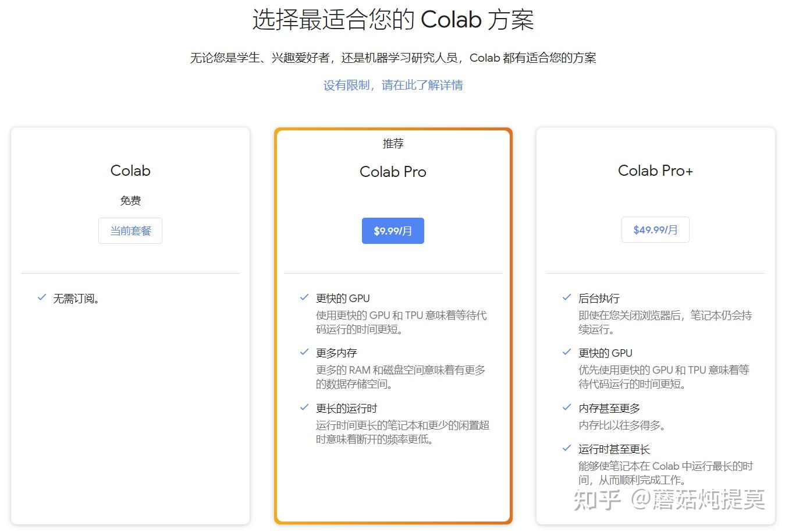The width and height of the screenshot is (785, 532).
Task: Open 设有限制，请在此了解详情 link
Action: [393, 85]
